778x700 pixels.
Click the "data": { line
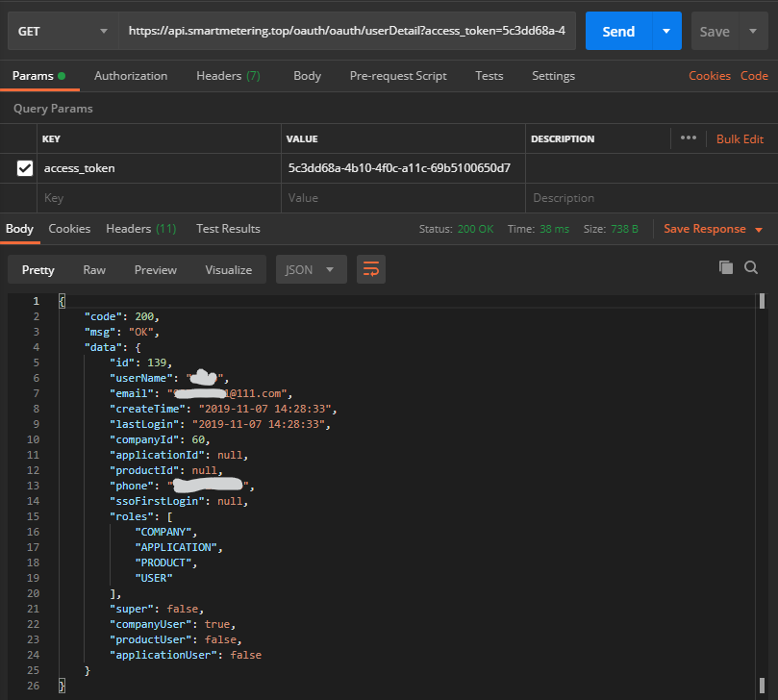(x=113, y=347)
